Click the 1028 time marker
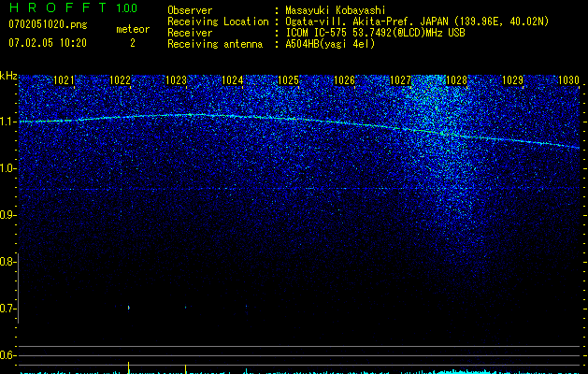This screenshot has height=374, width=588. click(457, 80)
